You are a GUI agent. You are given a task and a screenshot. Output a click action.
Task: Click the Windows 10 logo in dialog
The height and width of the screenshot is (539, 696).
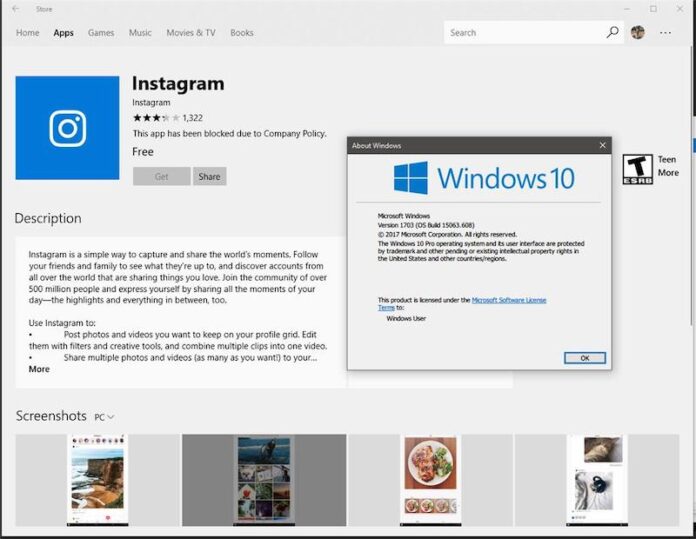click(484, 178)
